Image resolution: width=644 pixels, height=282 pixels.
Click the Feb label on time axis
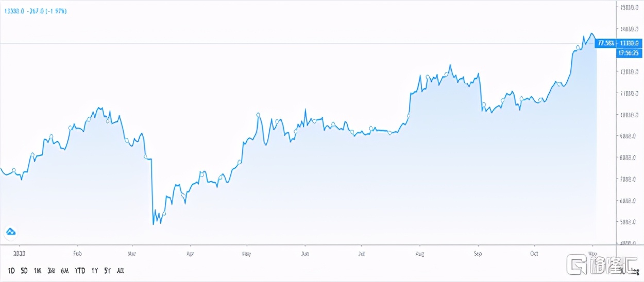pyautogui.click(x=77, y=254)
